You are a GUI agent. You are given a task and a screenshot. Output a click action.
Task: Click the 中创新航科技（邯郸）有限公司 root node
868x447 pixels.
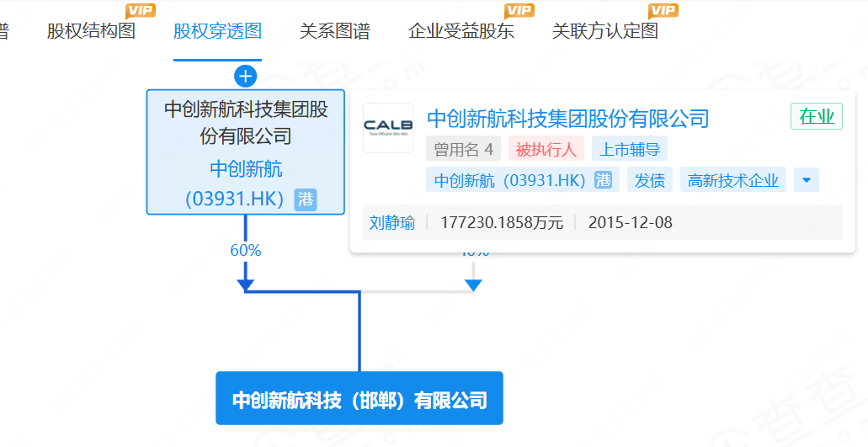point(359,398)
